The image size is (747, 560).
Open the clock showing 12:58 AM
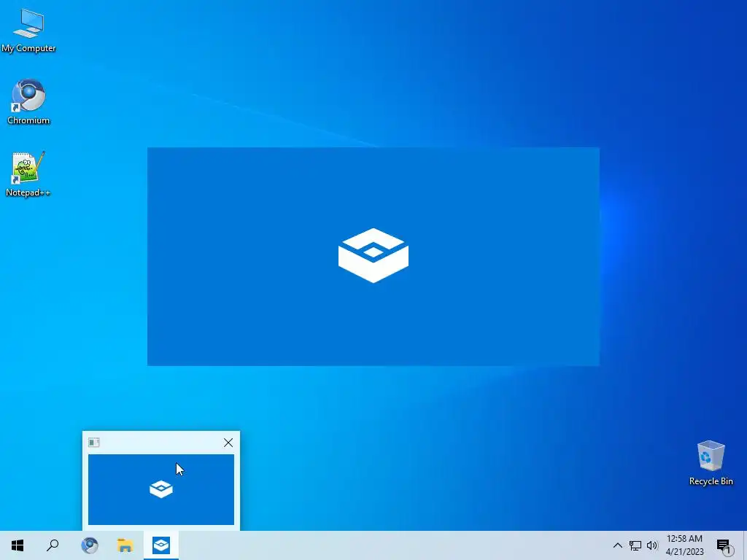point(684,545)
